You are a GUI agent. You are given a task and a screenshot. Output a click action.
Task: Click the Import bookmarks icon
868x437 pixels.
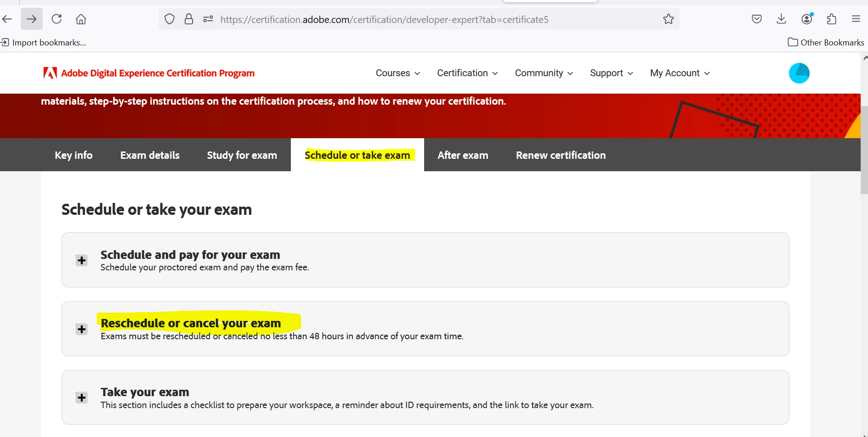click(5, 42)
